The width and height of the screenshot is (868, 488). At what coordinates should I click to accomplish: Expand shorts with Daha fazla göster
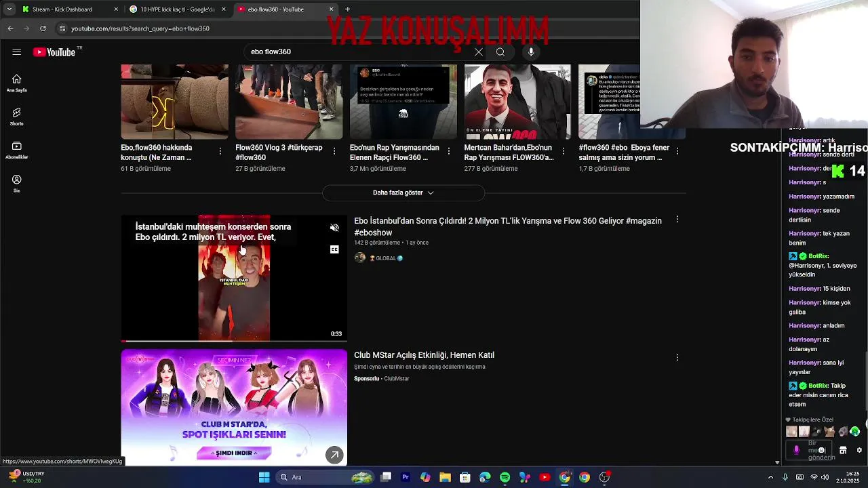[x=403, y=192]
